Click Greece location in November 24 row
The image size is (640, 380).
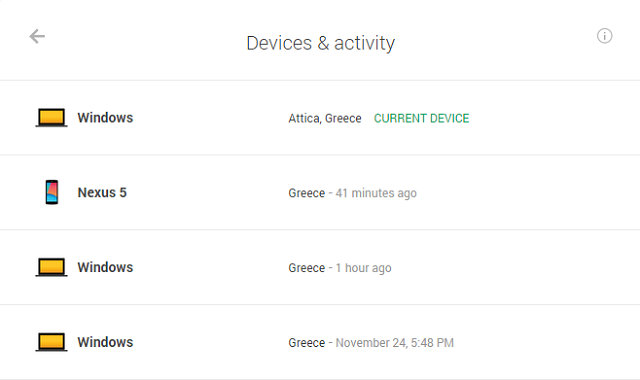coord(307,343)
